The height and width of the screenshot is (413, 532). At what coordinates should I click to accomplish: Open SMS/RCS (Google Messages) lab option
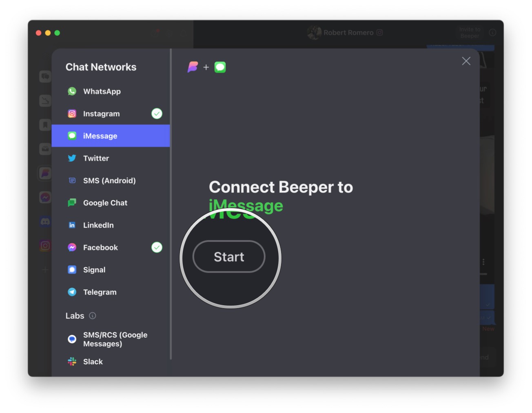(111, 339)
